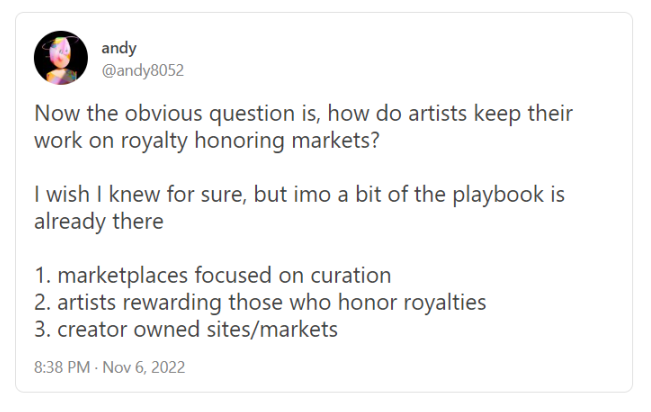Image resolution: width=651 pixels, height=412 pixels.
Task: Click the 8:38 PM timestamp
Action: pos(62,367)
